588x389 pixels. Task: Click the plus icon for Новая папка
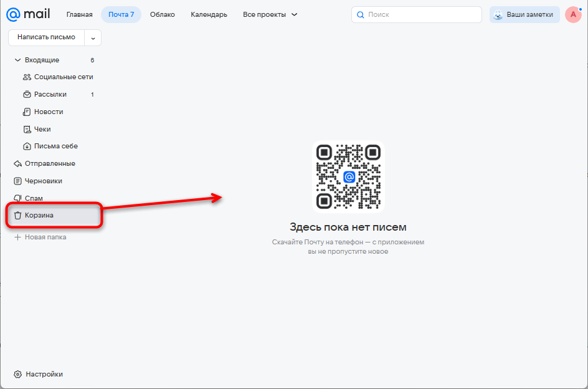[x=17, y=238]
